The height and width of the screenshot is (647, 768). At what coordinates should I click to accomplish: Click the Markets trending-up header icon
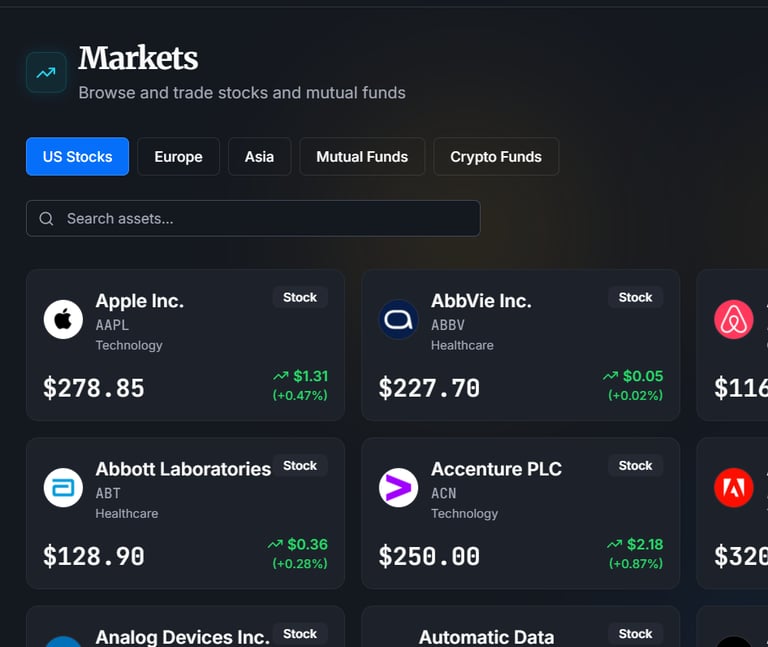(46, 73)
